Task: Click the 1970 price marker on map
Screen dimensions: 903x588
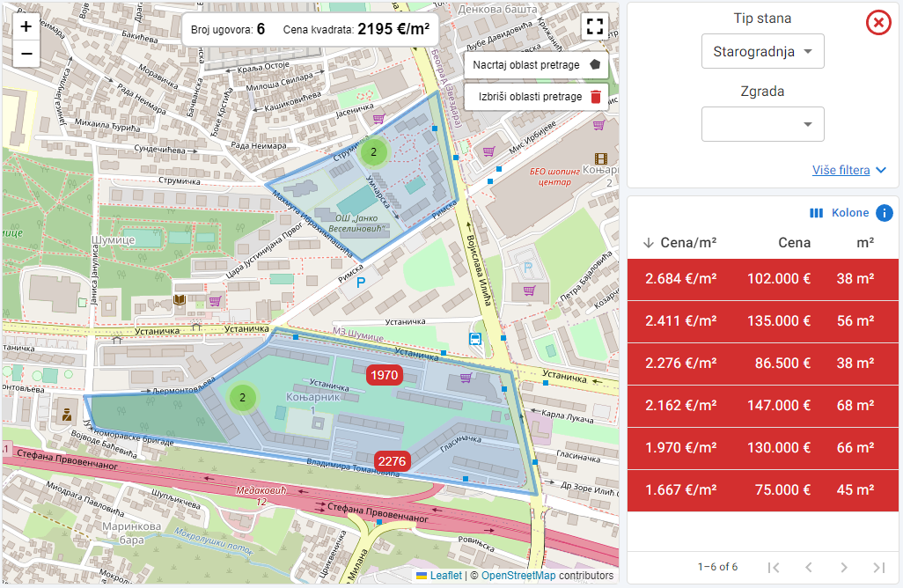Action: tap(385, 375)
